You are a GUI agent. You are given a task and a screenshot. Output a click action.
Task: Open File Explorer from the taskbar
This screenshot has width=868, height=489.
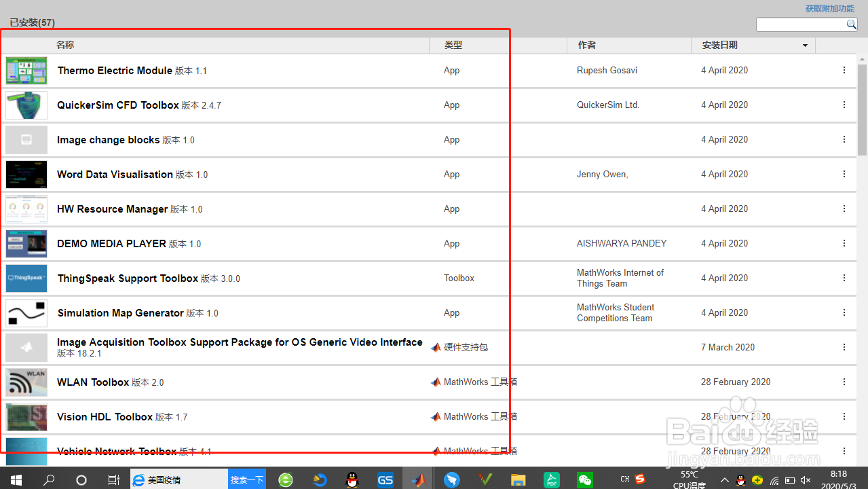pos(518,479)
